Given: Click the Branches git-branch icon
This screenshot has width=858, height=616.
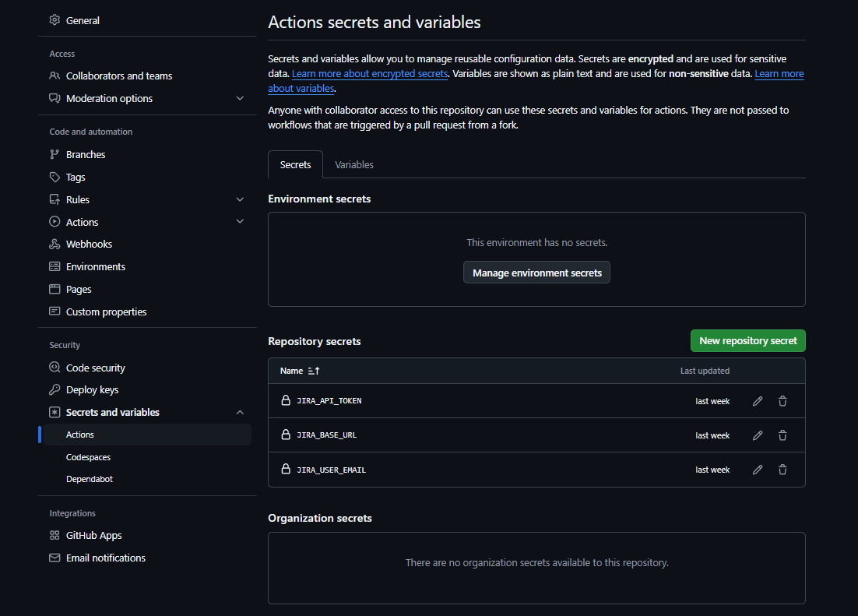Looking at the screenshot, I should point(55,154).
